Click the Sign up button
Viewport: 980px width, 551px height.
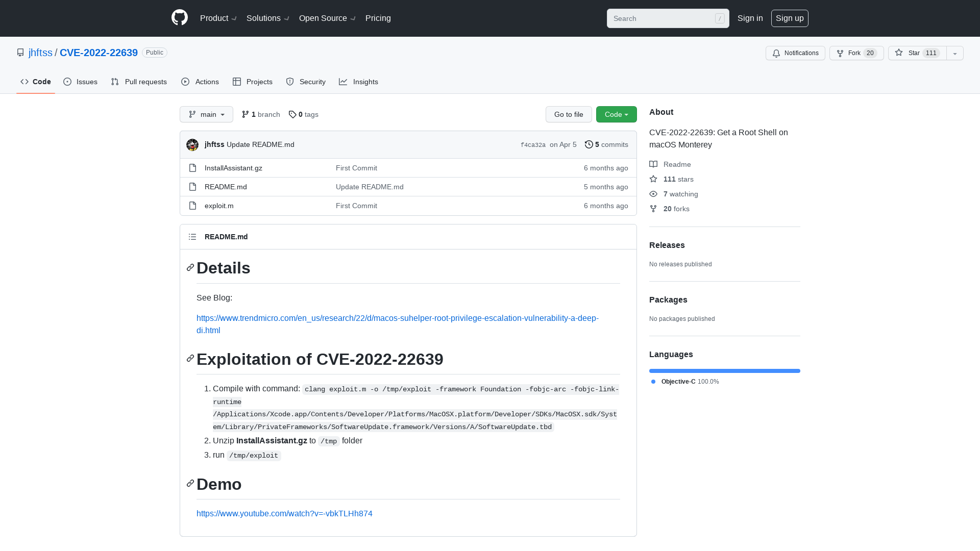click(x=790, y=18)
